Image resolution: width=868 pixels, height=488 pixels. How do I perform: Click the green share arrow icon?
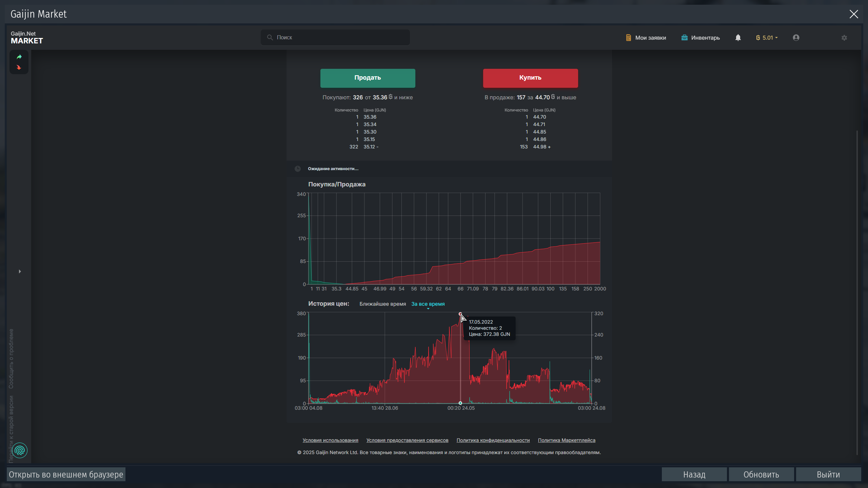(x=19, y=57)
